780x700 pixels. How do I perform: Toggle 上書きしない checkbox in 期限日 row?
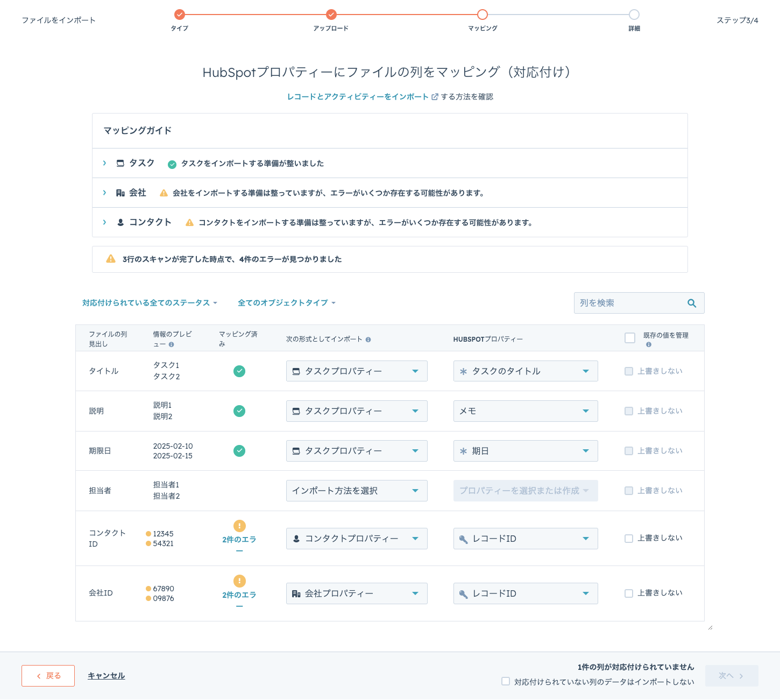coord(629,451)
